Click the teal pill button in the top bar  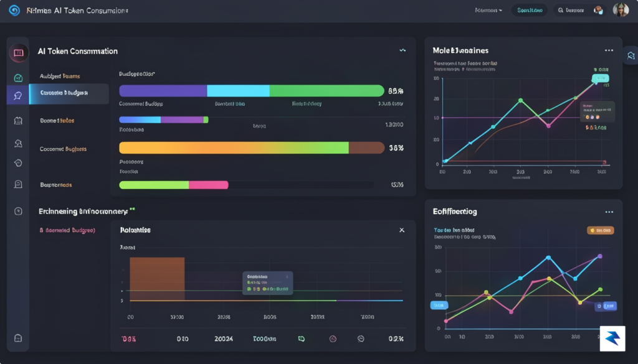tap(530, 10)
